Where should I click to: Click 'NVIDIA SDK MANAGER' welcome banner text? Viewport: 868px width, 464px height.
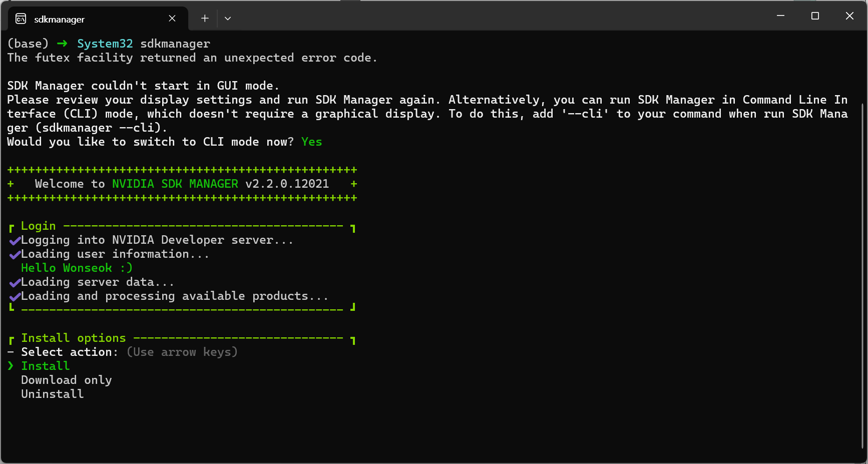[x=175, y=184]
